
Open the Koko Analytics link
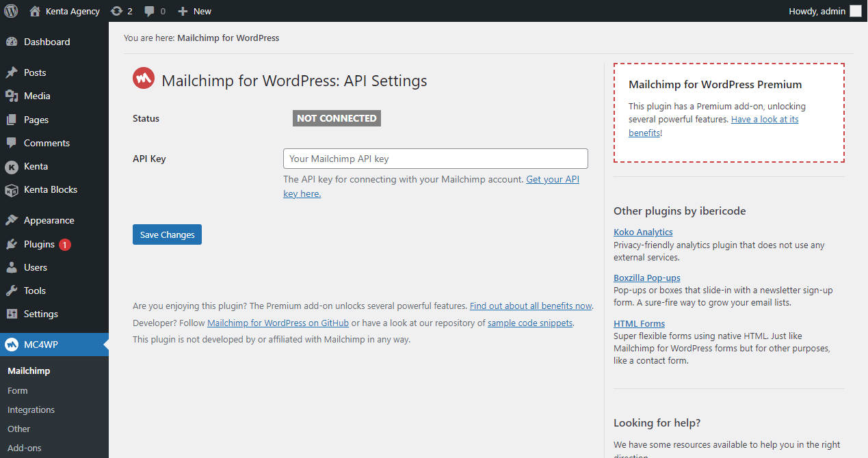pos(643,232)
